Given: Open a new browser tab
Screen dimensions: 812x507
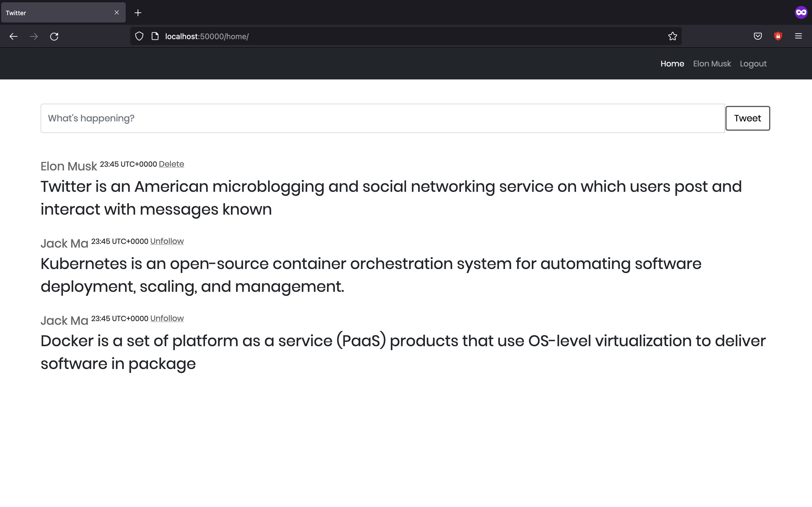Looking at the screenshot, I should pyautogui.click(x=138, y=13).
